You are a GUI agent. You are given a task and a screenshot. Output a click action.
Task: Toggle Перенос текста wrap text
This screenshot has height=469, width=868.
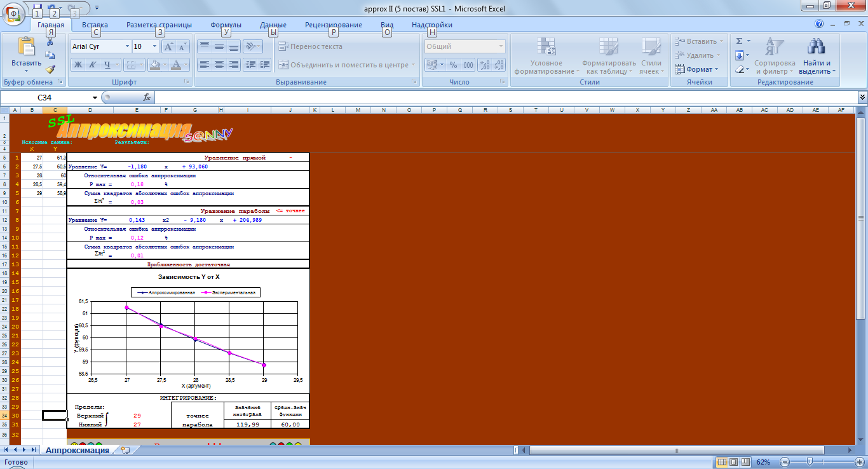pyautogui.click(x=311, y=46)
